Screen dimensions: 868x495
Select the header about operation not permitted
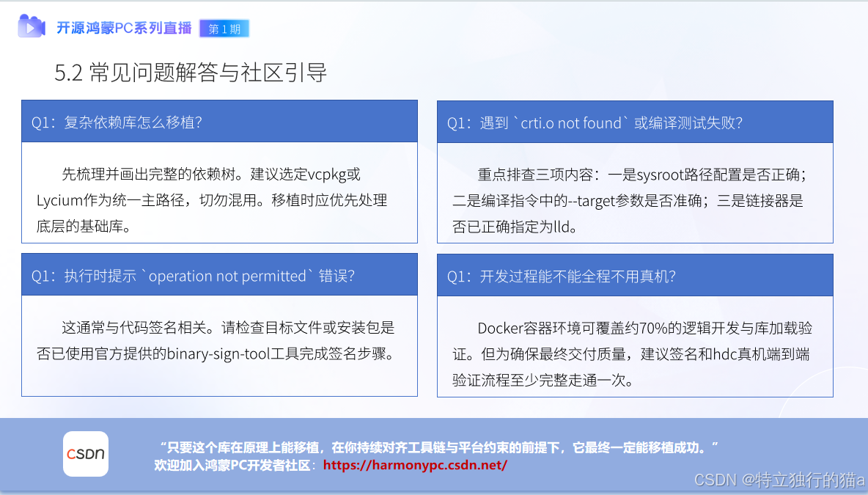[x=219, y=274]
